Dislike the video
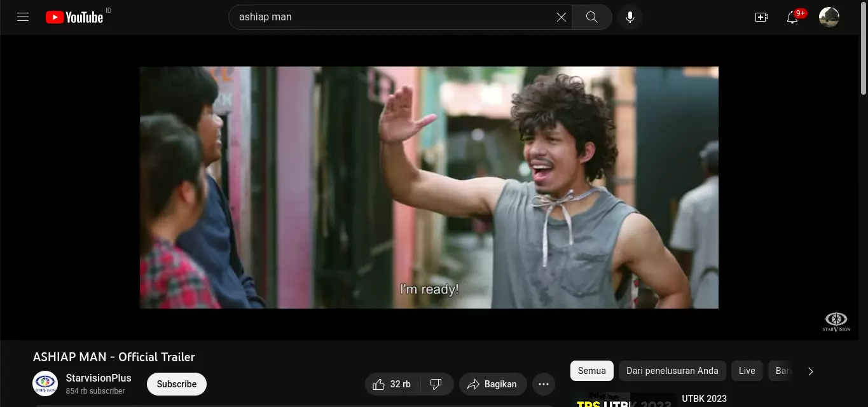The width and height of the screenshot is (868, 407). click(x=436, y=384)
